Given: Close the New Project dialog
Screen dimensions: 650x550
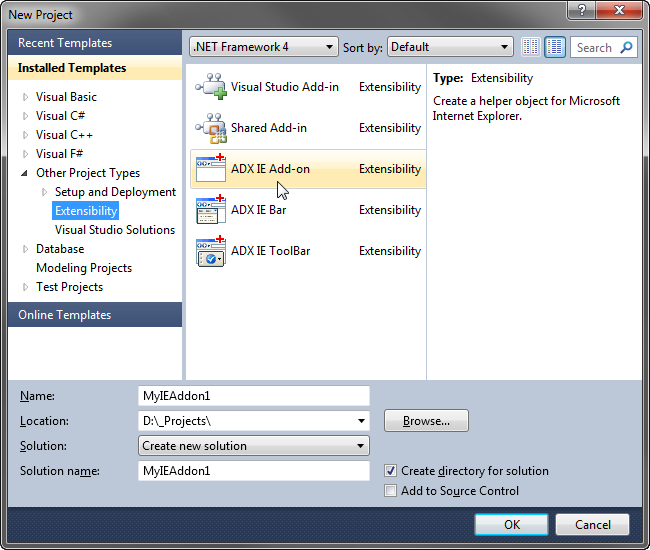Looking at the screenshot, I should 619,10.
